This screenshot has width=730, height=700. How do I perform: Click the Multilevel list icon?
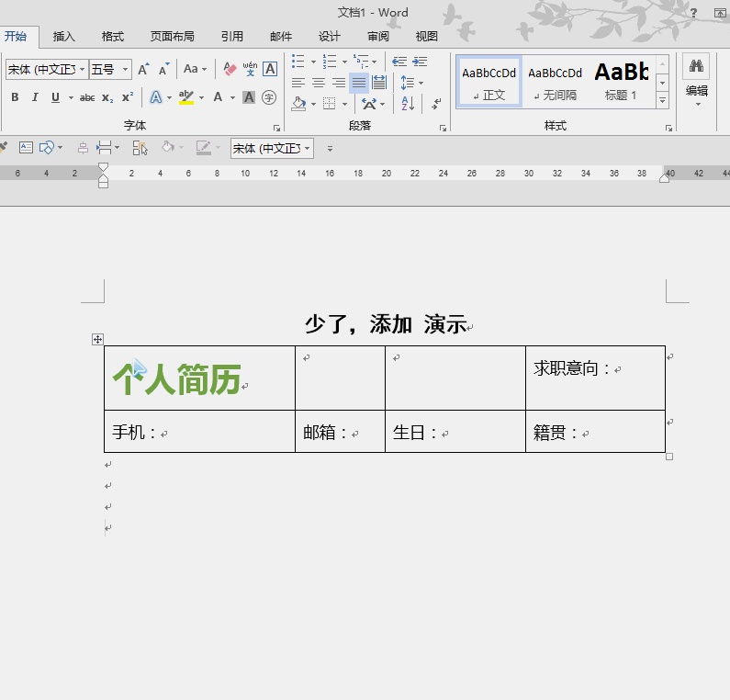(x=361, y=62)
